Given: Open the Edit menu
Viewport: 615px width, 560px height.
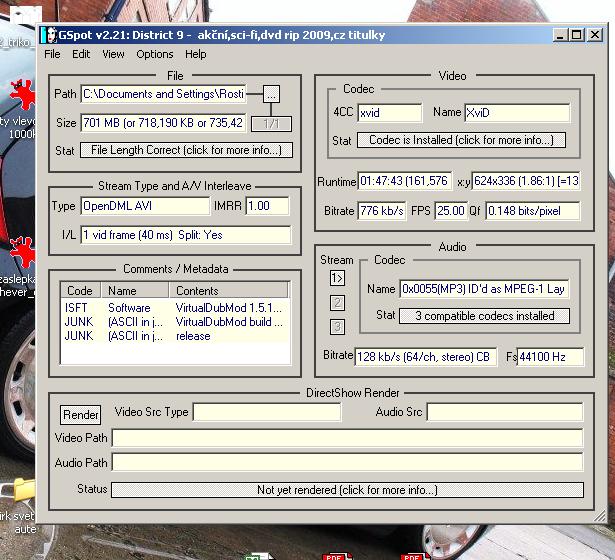Looking at the screenshot, I should 81,54.
